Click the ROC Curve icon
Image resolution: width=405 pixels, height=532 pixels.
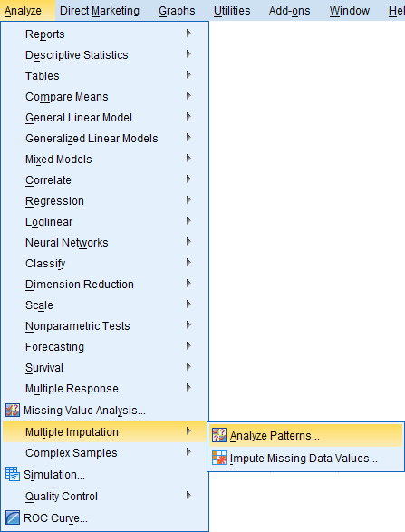point(13,517)
